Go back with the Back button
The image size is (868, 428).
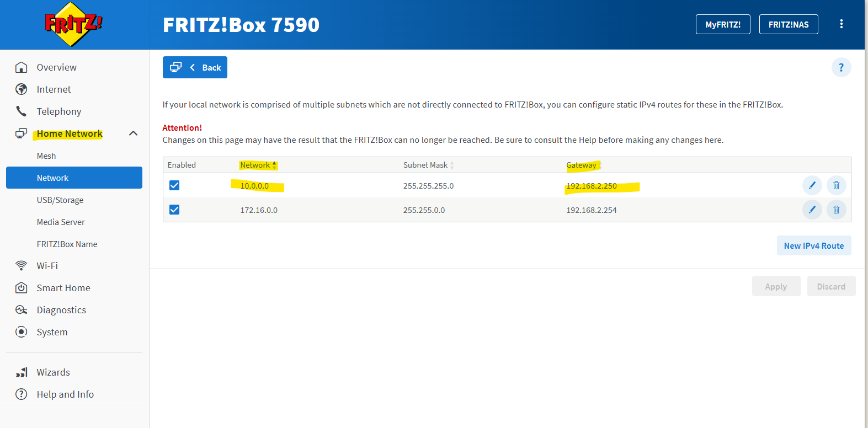click(x=195, y=67)
